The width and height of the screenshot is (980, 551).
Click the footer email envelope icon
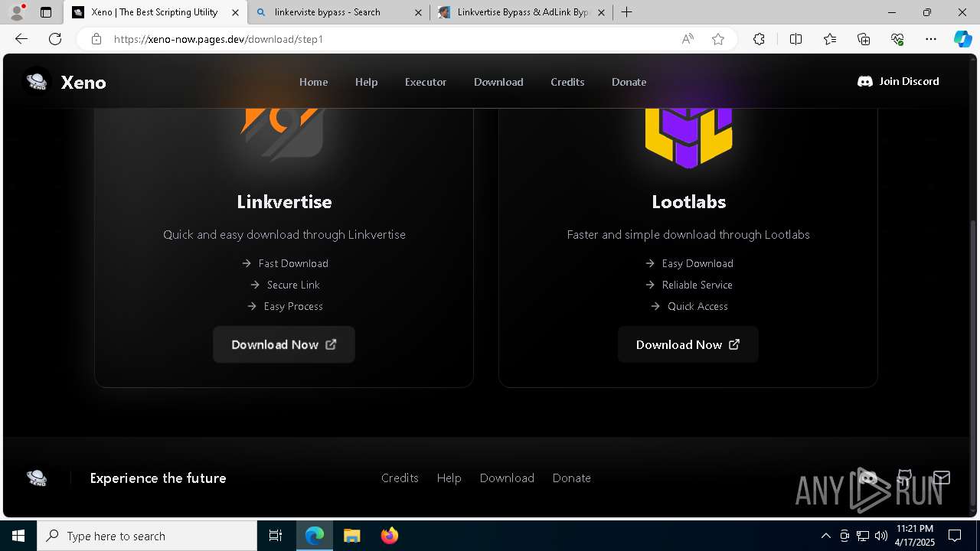click(941, 478)
